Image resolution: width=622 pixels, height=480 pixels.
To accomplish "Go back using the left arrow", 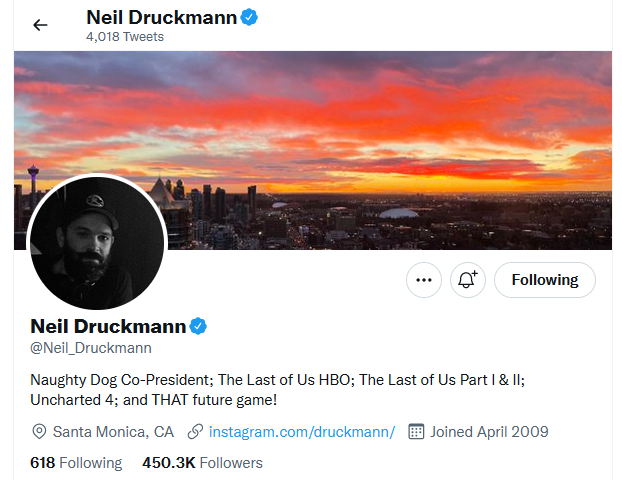I will [x=40, y=25].
